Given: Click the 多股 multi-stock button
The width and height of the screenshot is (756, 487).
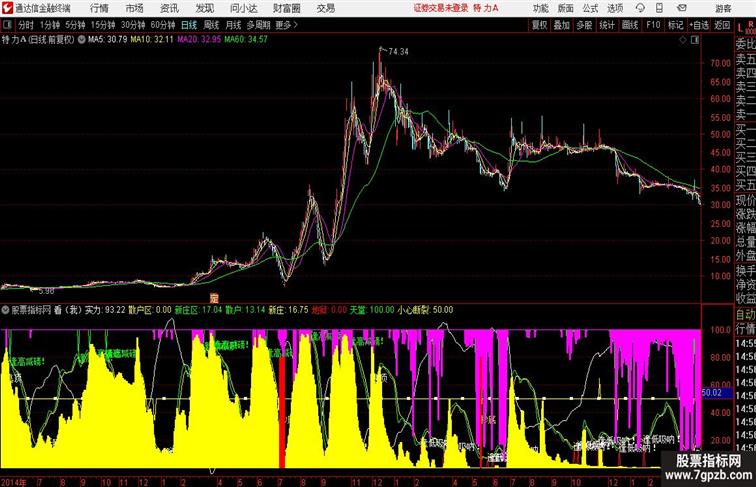Looking at the screenshot, I should tap(584, 25).
